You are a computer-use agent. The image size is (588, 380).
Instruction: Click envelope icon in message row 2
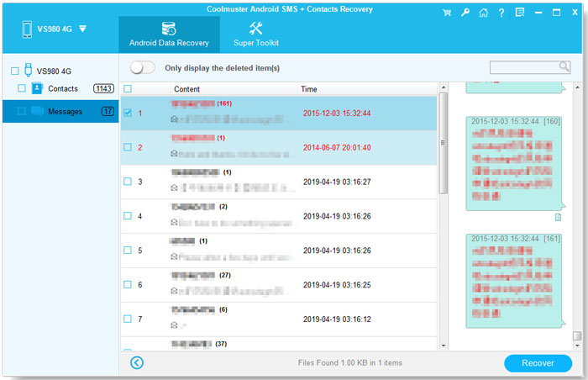(174, 154)
